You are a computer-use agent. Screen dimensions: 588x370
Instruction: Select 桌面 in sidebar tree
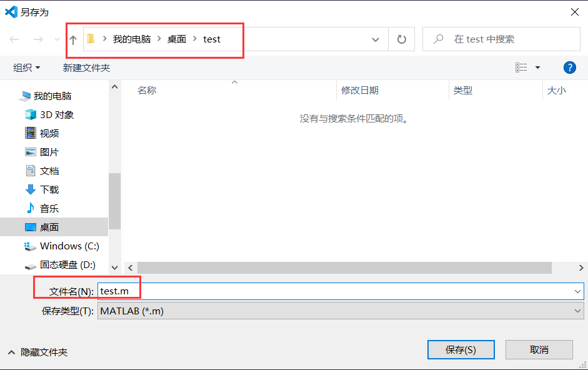coord(54,227)
